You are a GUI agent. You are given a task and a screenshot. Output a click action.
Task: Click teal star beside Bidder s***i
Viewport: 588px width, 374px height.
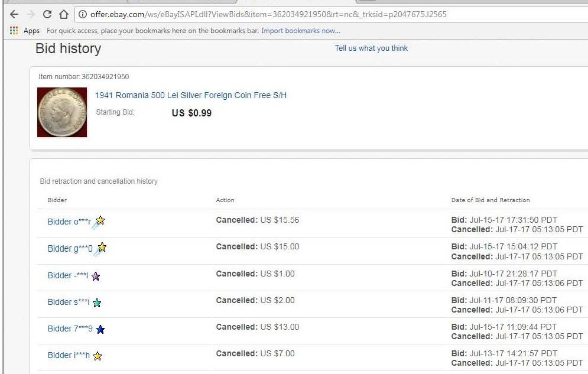(97, 303)
